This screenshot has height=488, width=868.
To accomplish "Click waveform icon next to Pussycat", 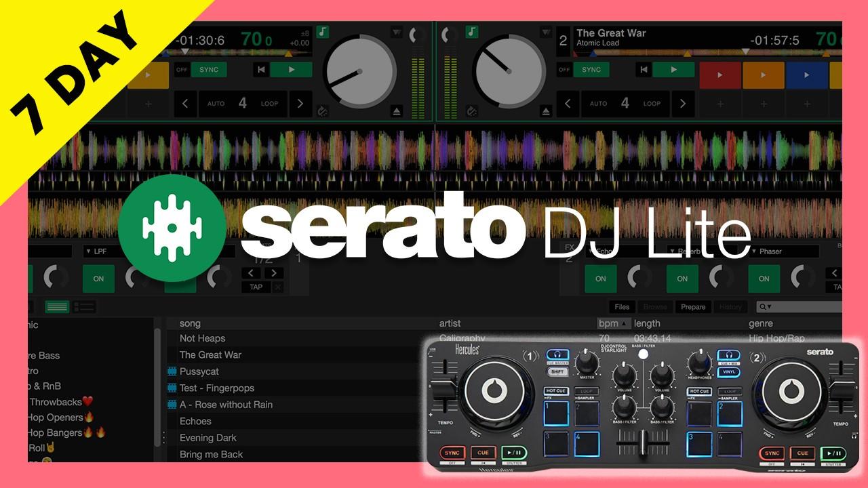I will [172, 371].
